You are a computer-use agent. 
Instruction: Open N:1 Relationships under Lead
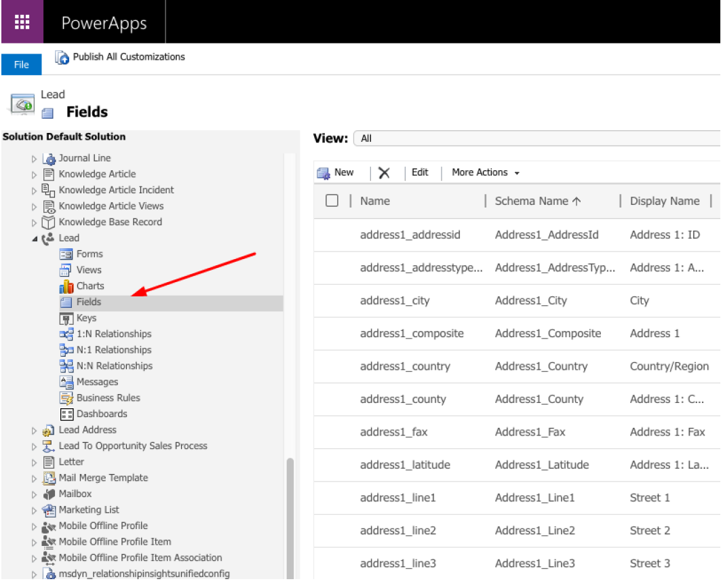coord(114,350)
